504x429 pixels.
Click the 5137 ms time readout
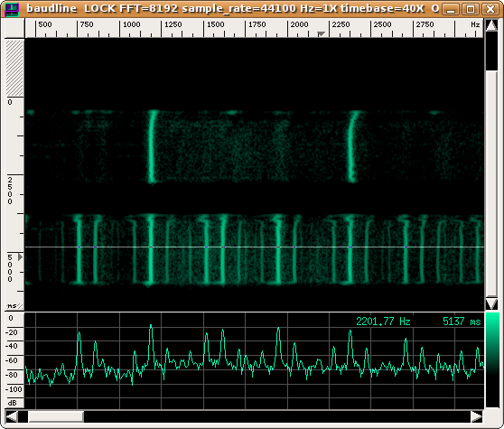pos(462,322)
